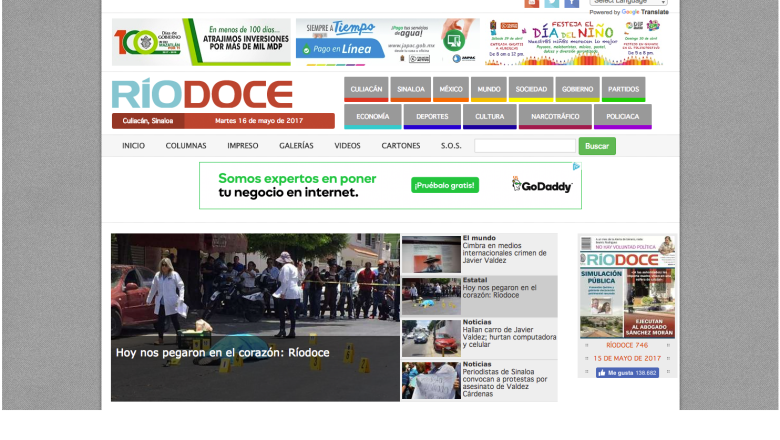Open the Facebook social icon in header
780x440 pixels.
tap(571, 3)
